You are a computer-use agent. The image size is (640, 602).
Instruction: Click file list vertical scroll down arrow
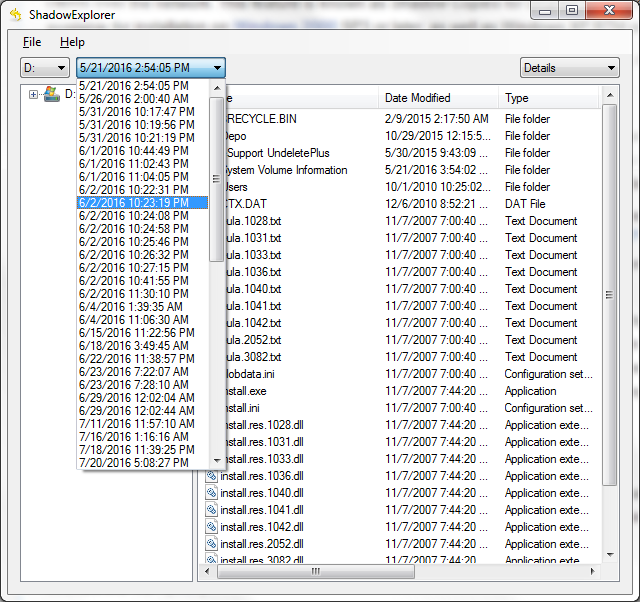(610, 555)
